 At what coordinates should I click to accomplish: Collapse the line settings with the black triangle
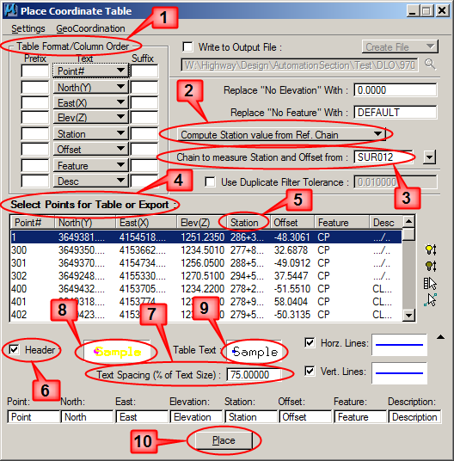click(x=441, y=337)
